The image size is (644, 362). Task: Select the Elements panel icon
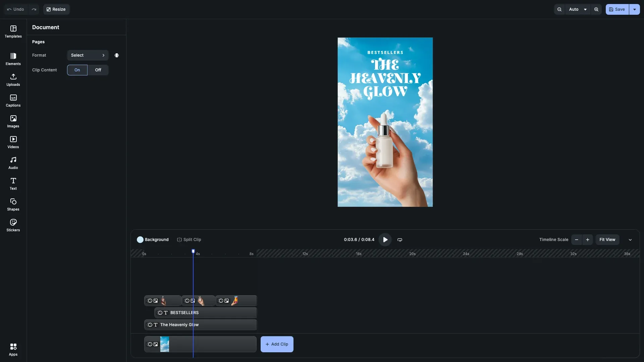click(13, 59)
